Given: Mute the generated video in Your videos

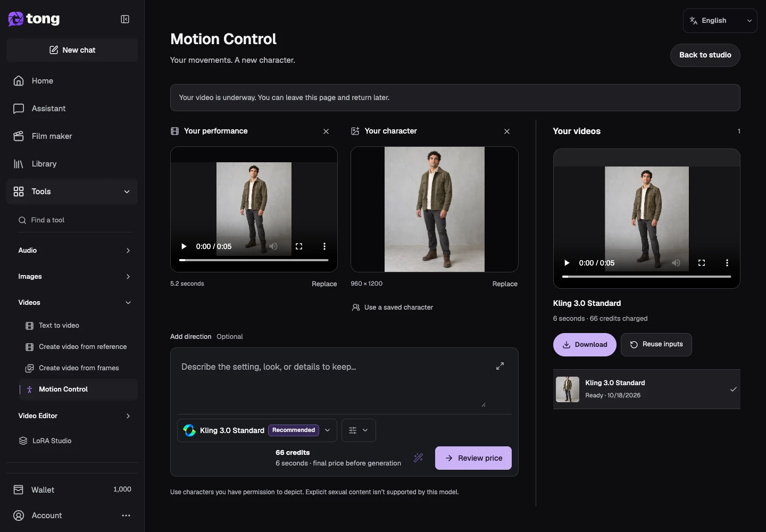Looking at the screenshot, I should coord(676,263).
